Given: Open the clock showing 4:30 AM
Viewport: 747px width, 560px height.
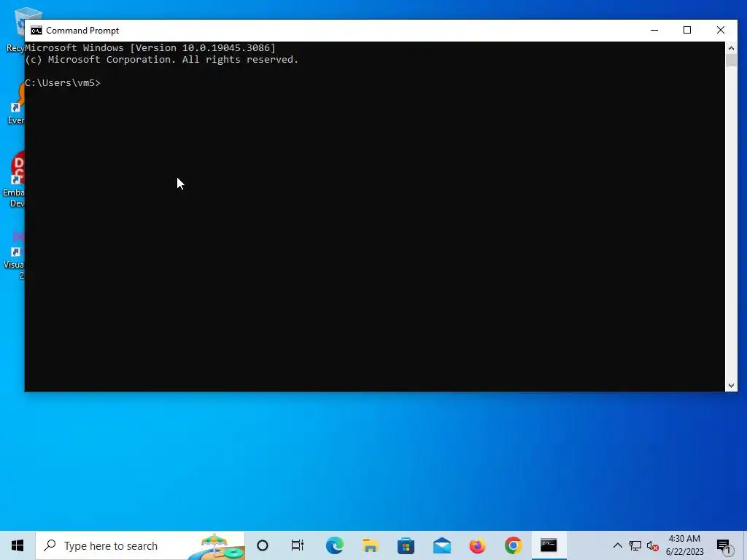Looking at the screenshot, I should (684, 545).
